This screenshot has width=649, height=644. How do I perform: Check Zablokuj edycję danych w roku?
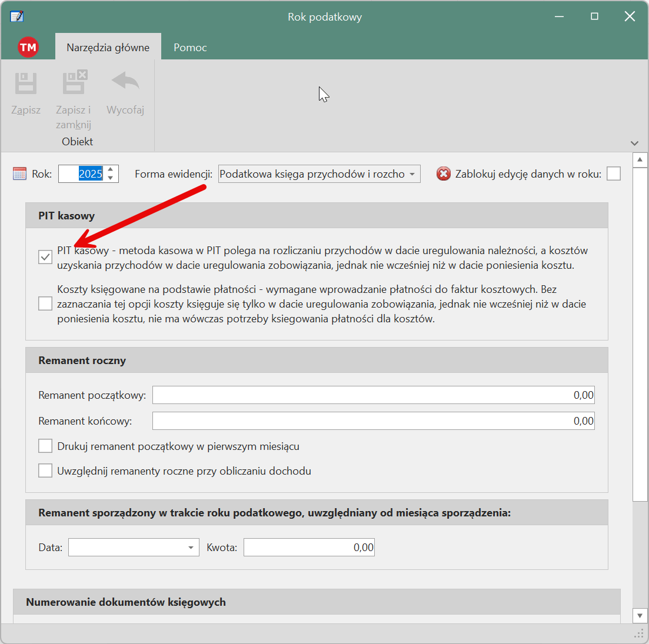pyautogui.click(x=614, y=173)
